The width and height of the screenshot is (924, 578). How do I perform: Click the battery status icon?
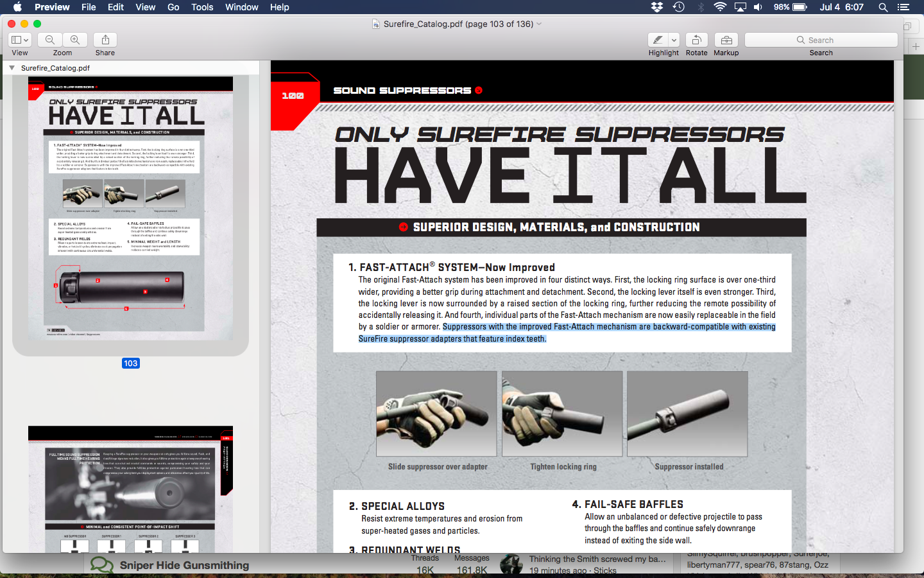click(800, 7)
